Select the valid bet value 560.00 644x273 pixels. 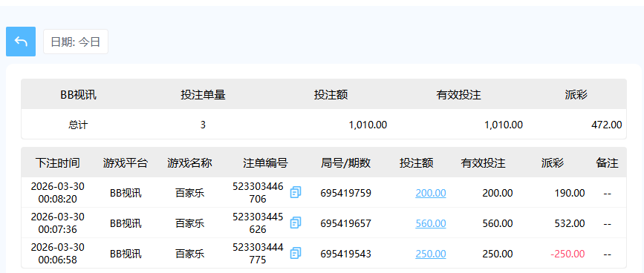[498, 223]
